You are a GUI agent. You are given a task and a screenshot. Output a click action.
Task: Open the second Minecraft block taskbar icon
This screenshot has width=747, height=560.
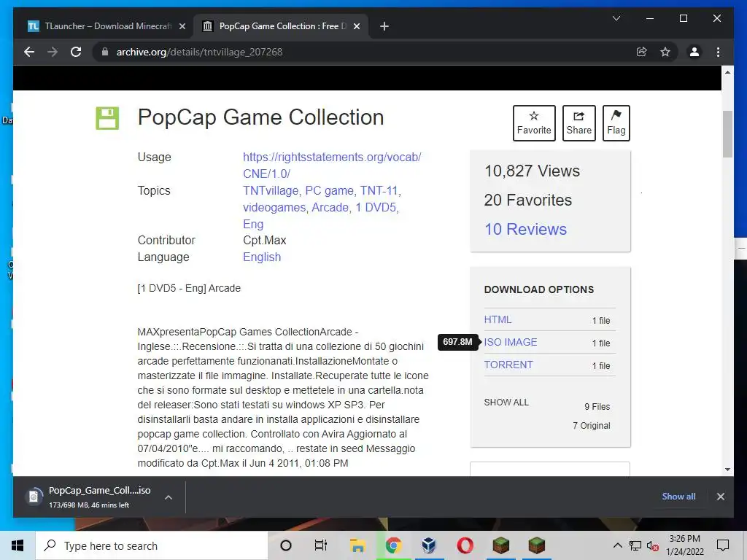click(x=536, y=545)
